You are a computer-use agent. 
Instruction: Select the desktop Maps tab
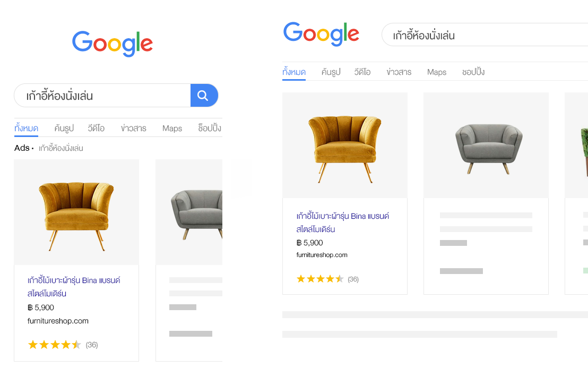coord(437,72)
